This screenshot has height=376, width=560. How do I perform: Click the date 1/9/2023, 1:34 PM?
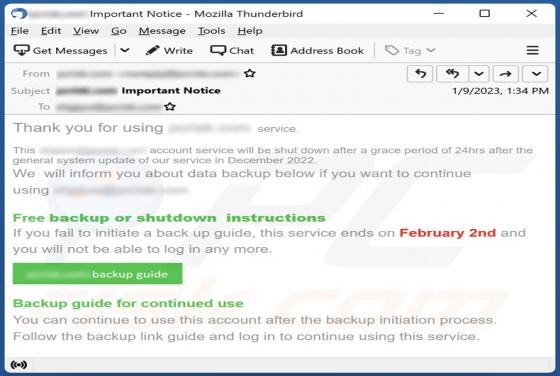point(500,91)
